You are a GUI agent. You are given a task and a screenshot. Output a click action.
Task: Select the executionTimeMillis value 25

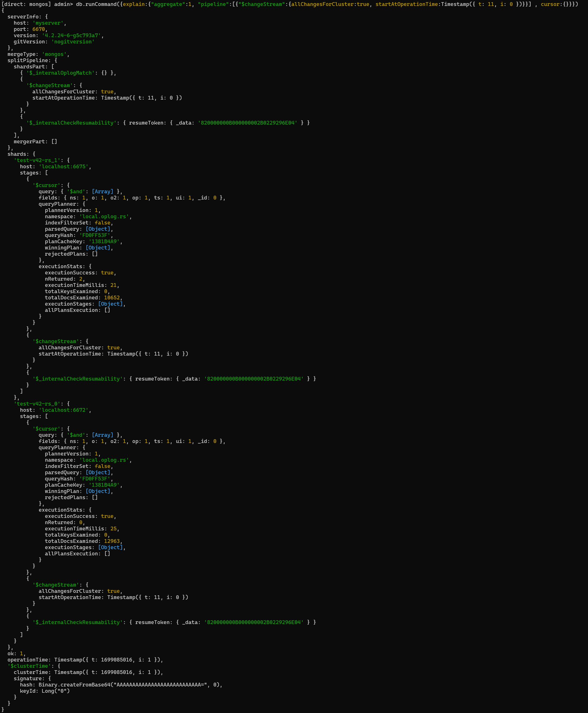(x=114, y=529)
